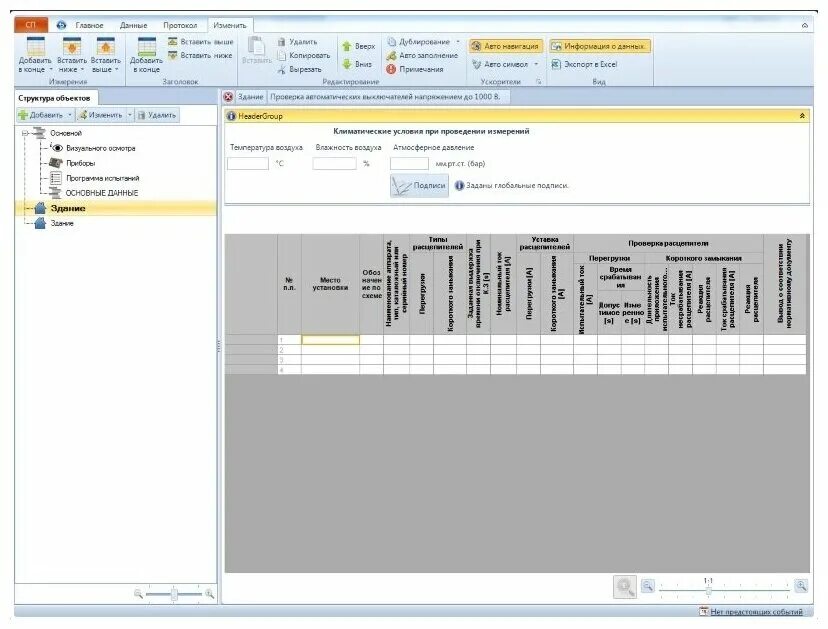Click the Добавить button in structure panel
The image size is (828, 629).
tap(41, 115)
